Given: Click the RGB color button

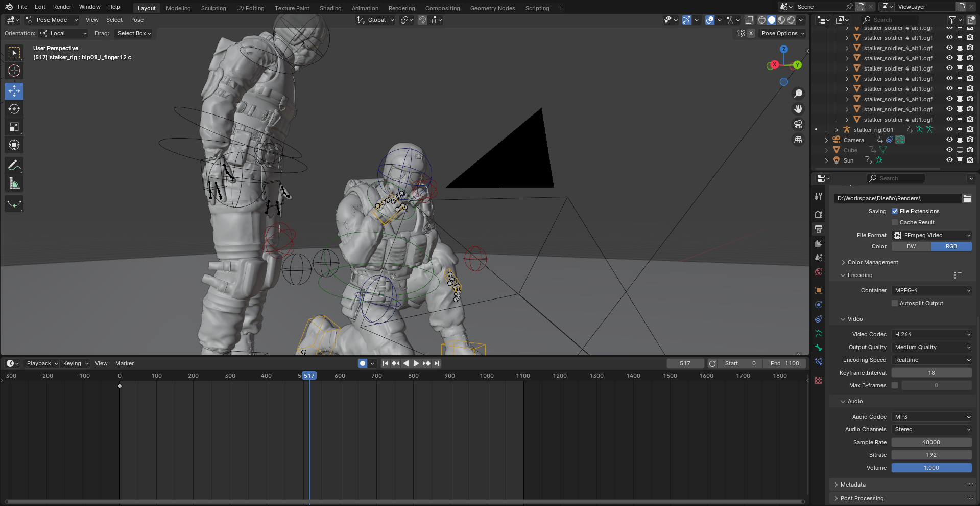Looking at the screenshot, I should [951, 246].
